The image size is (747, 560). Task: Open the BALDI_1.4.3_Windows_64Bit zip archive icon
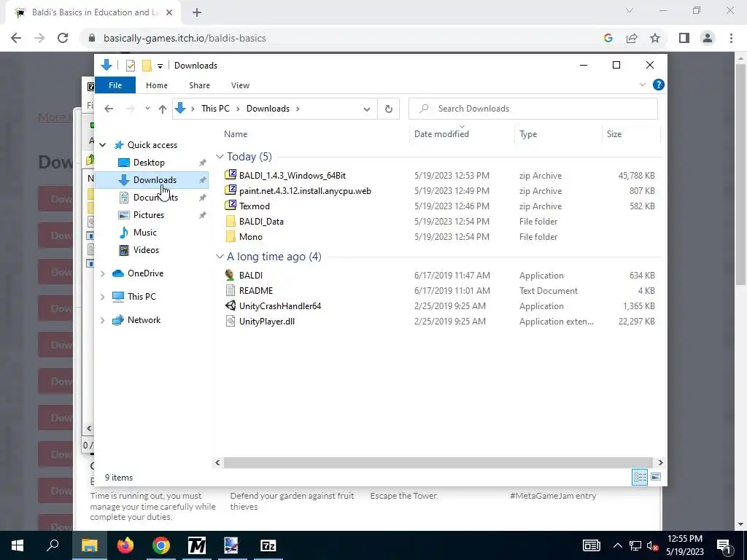coord(231,175)
